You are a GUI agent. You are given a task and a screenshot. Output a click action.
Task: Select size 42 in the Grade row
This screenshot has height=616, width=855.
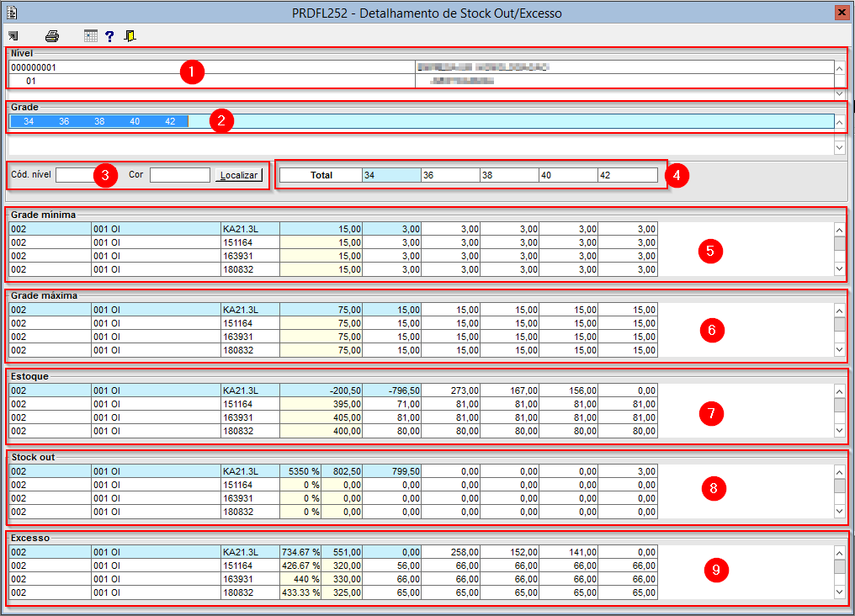tap(170, 121)
